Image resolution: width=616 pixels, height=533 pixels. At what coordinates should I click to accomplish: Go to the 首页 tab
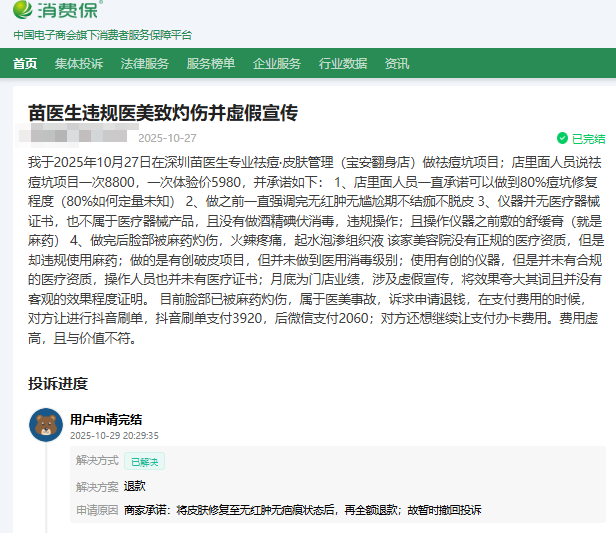pos(25,64)
